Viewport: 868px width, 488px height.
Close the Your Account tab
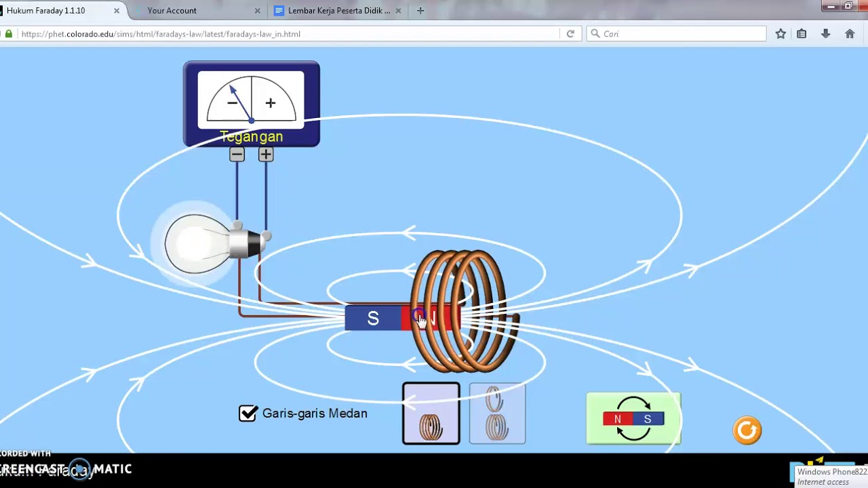click(x=257, y=11)
